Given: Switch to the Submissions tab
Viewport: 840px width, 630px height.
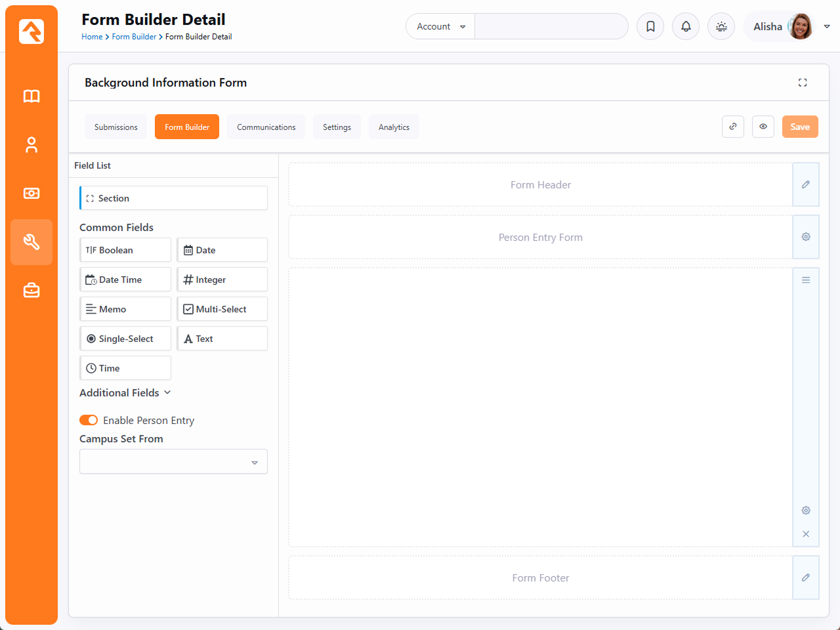Looking at the screenshot, I should coord(116,127).
